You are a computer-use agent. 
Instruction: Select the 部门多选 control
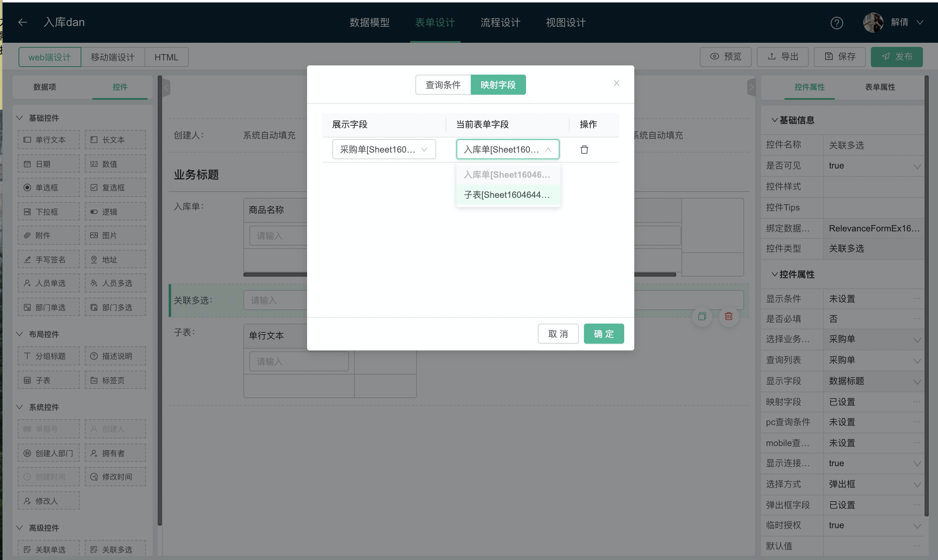click(x=115, y=307)
